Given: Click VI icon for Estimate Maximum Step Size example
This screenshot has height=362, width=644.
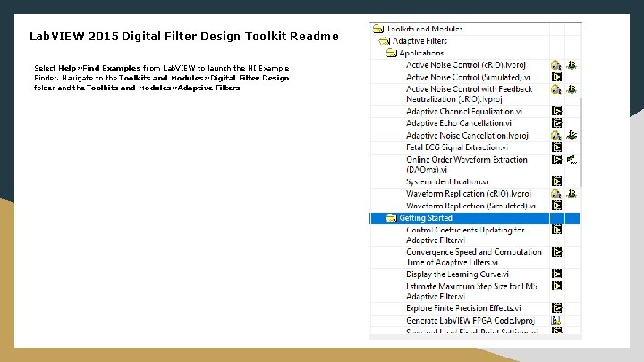Looking at the screenshot, I should (x=556, y=286).
